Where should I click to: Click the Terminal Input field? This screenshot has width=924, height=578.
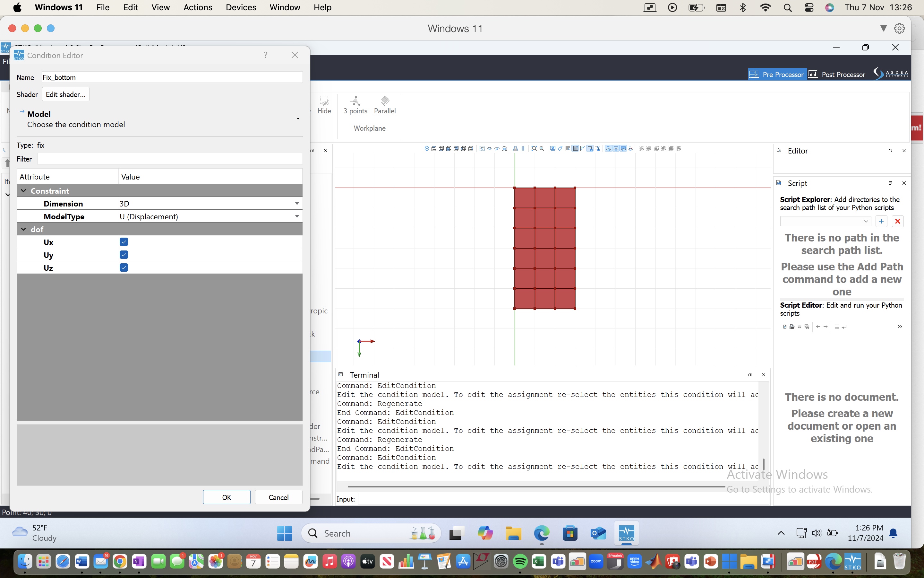point(563,499)
